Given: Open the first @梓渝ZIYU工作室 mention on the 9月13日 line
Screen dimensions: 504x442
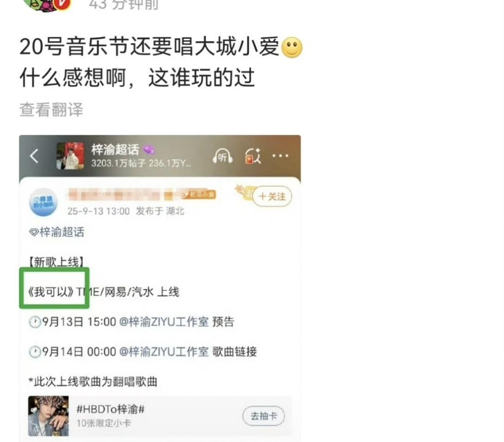Looking at the screenshot, I should point(164,322).
